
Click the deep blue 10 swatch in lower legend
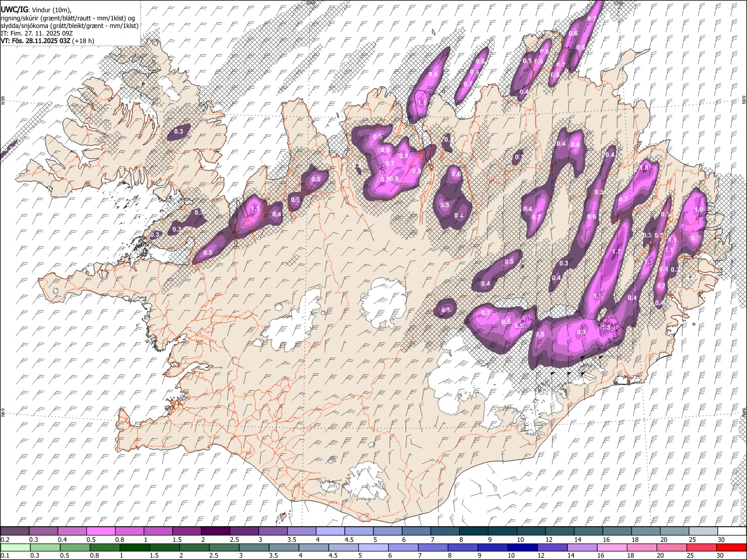point(523,547)
